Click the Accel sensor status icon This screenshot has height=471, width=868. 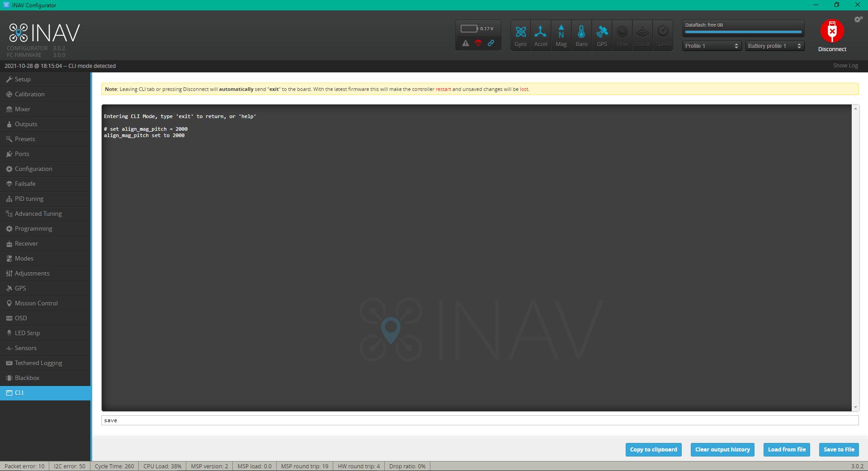pyautogui.click(x=541, y=35)
